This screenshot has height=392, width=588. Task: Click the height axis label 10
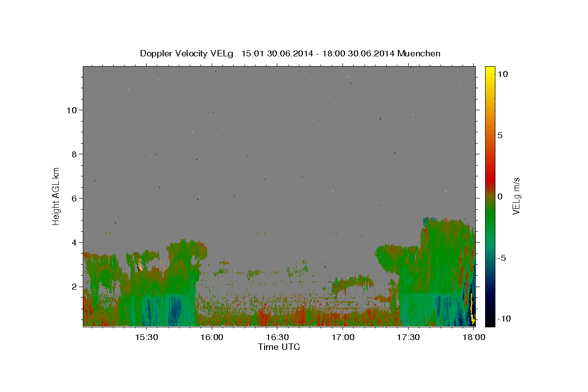tap(72, 110)
